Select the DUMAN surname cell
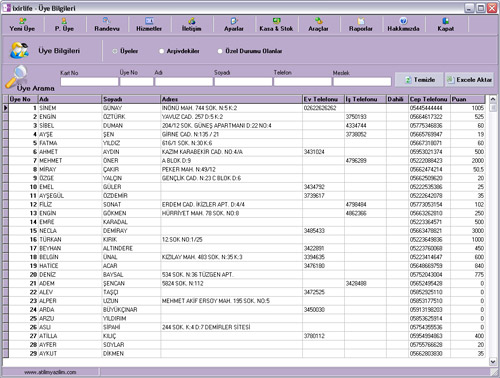Image resolution: width=500 pixels, height=378 pixels. [131, 126]
